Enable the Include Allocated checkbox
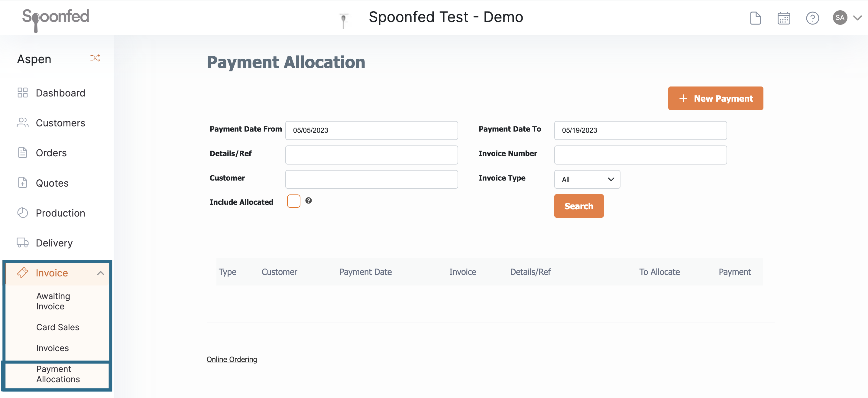 point(293,201)
